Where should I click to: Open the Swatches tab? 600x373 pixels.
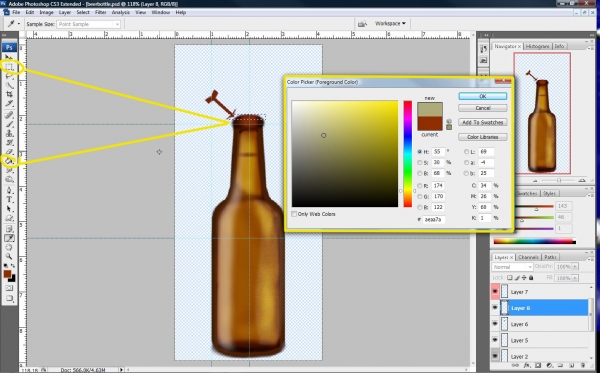click(527, 194)
